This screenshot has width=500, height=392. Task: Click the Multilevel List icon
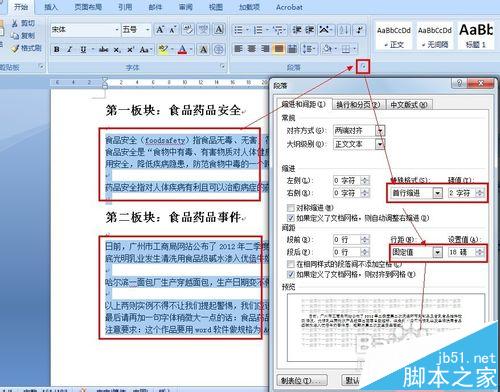pyautogui.click(x=278, y=30)
